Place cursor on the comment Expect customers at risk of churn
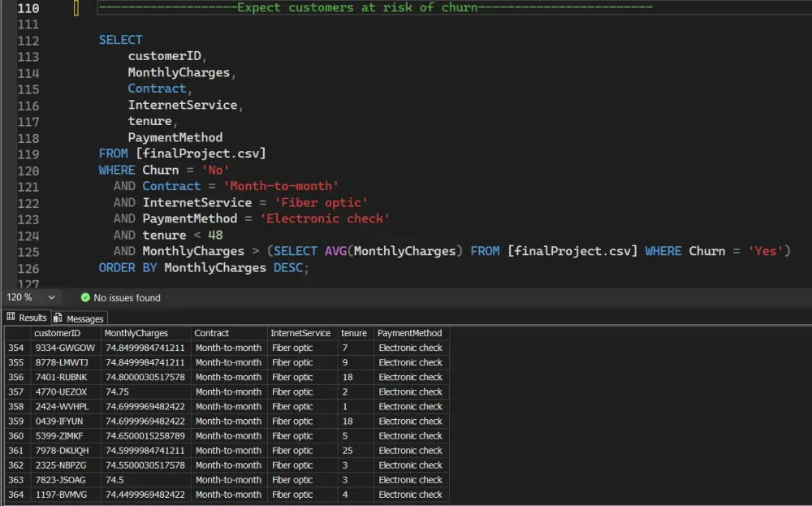The image size is (812, 506). tap(357, 8)
